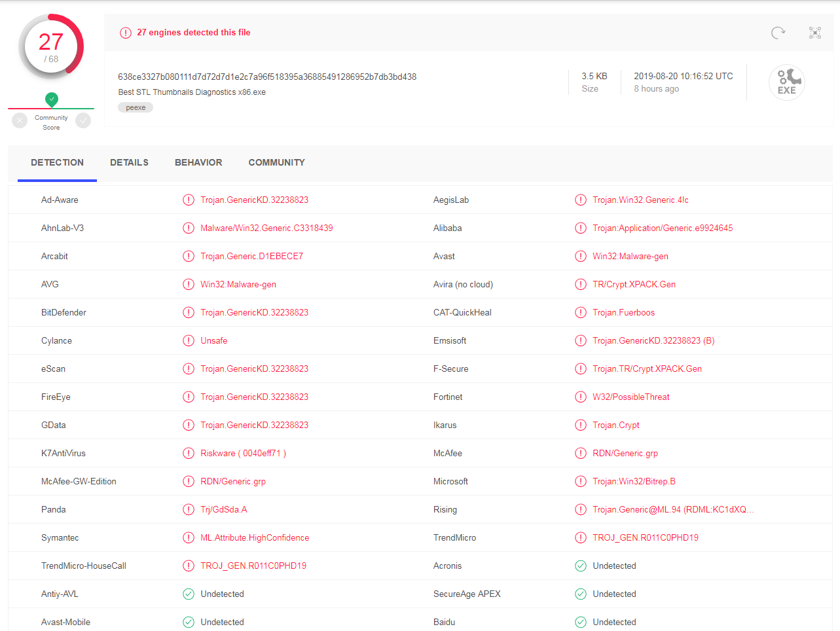This screenshot has height=631, width=840.
Task: Click the alert icon in Cylance row
Action: (189, 341)
